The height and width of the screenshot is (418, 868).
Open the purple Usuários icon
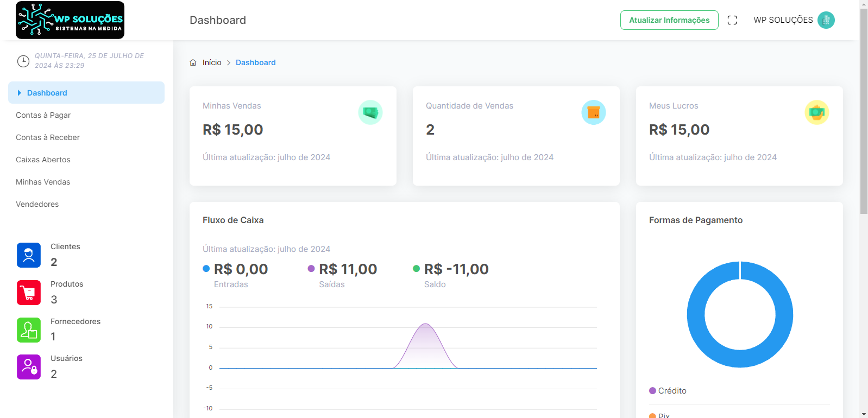point(29,367)
